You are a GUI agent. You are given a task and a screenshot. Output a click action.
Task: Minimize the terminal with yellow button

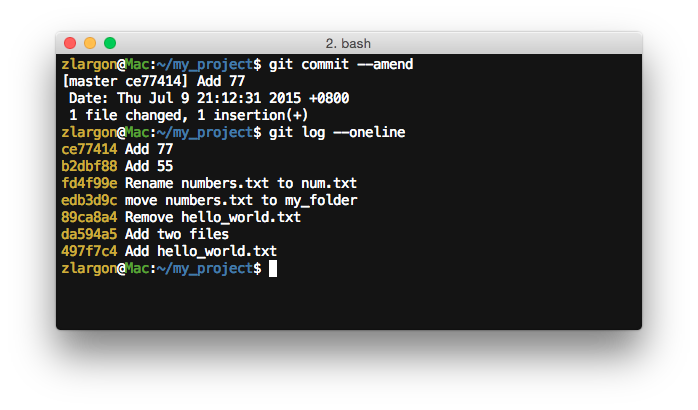[x=90, y=43]
